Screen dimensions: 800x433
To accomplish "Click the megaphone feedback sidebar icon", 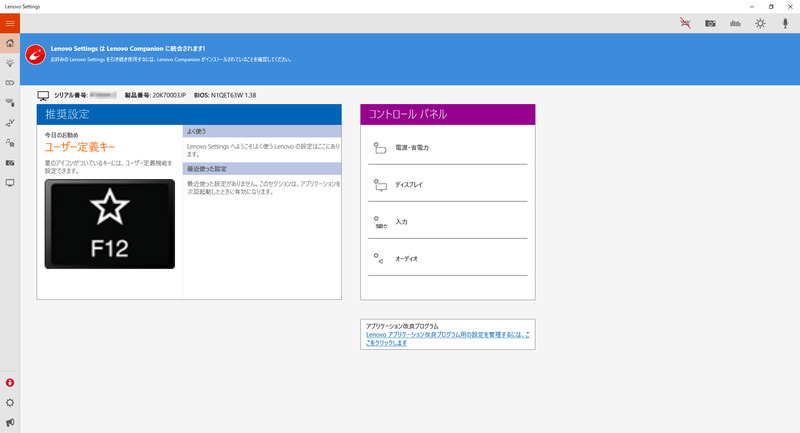I will (10, 422).
